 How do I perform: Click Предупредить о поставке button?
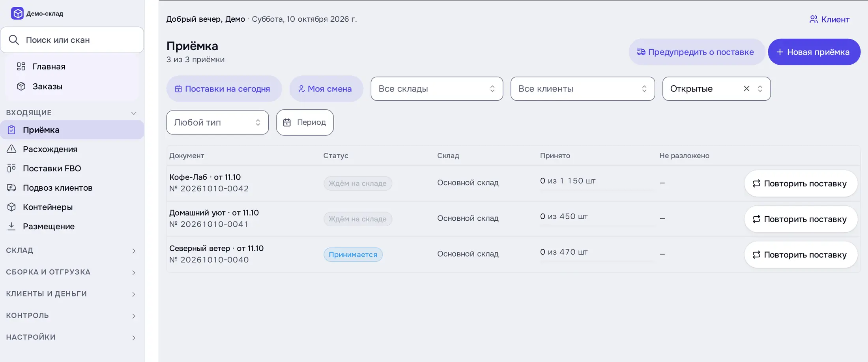[x=697, y=52]
